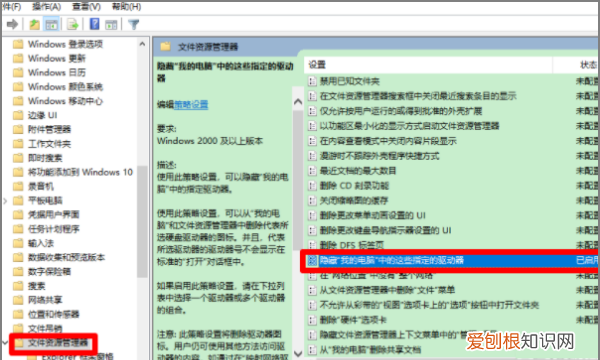Image resolution: width=600 pixels, height=360 pixels.
Task: Click policy icon beside 删除 DFS 标签页
Action: (x=312, y=245)
